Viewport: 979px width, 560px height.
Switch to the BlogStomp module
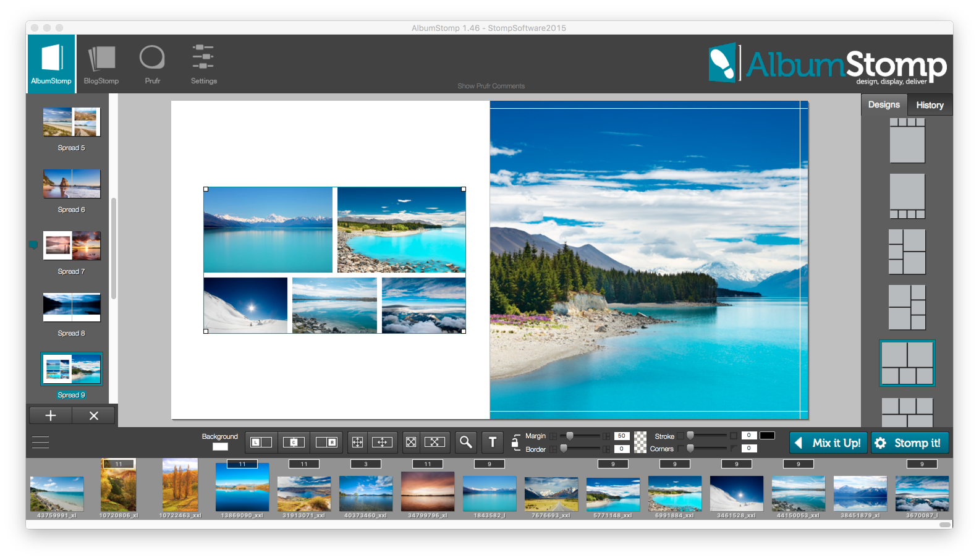tap(101, 64)
